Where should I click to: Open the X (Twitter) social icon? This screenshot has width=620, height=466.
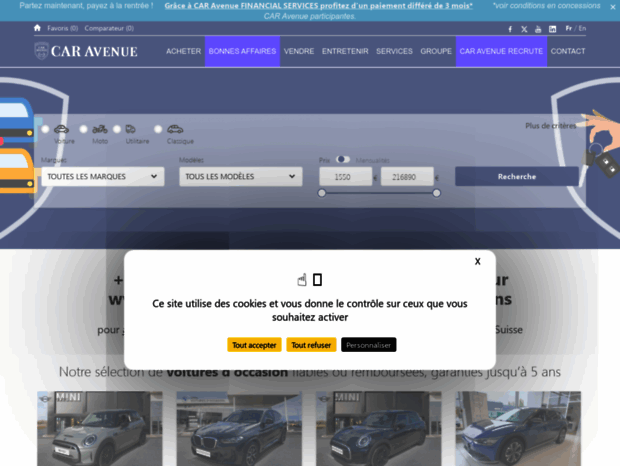pyautogui.click(x=524, y=29)
